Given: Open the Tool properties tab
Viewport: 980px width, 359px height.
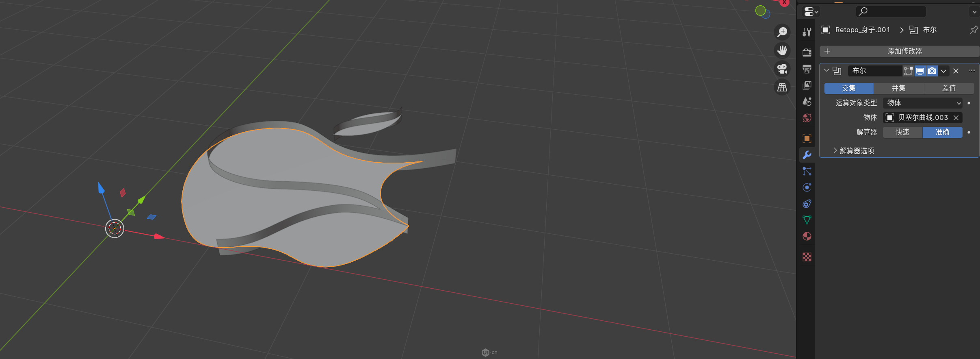Looking at the screenshot, I should [x=807, y=32].
